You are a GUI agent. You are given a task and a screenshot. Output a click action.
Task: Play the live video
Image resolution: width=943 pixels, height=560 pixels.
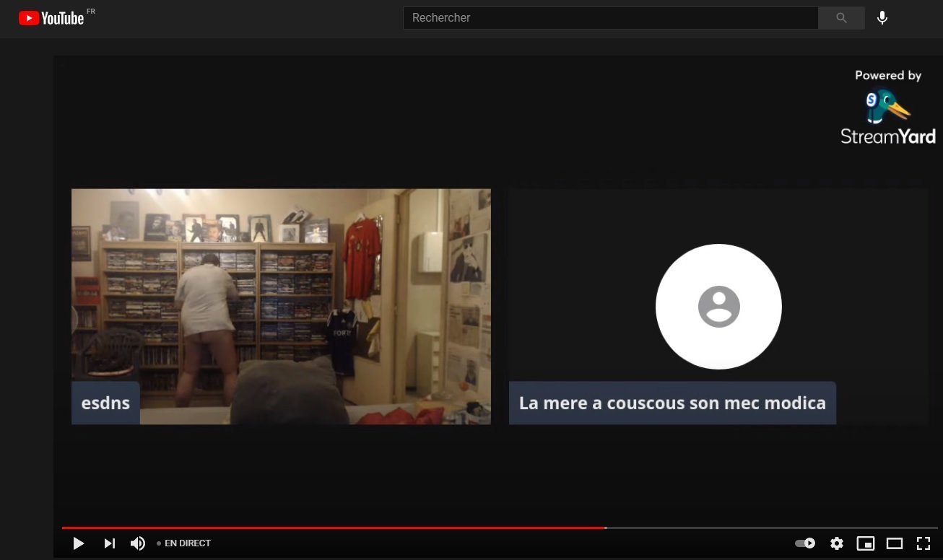click(x=79, y=543)
